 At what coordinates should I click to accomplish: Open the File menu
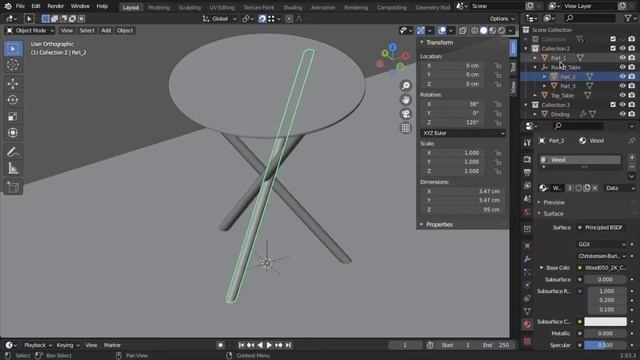tap(20, 6)
